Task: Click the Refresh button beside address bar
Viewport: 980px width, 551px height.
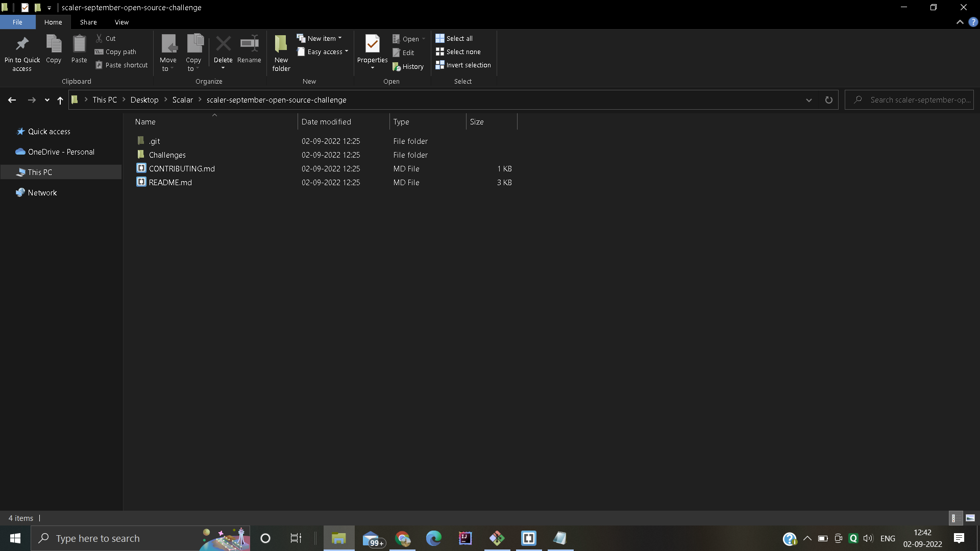Action: click(x=828, y=100)
